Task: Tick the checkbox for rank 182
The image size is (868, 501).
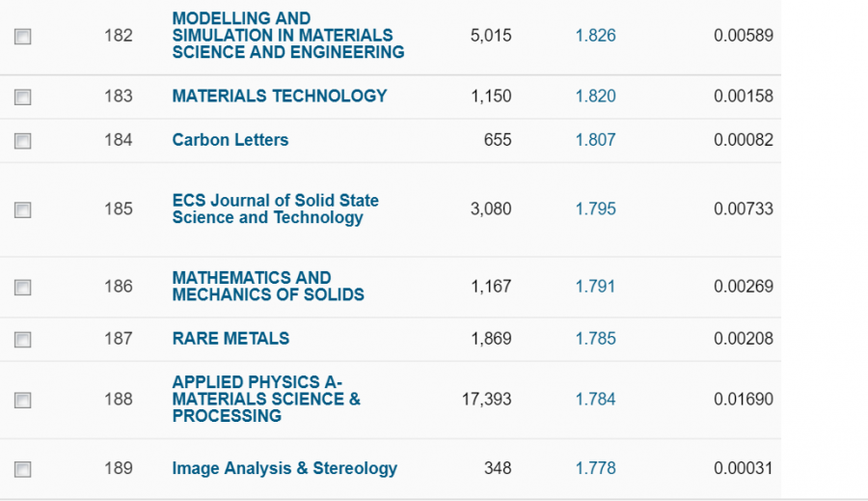Action: tap(23, 37)
